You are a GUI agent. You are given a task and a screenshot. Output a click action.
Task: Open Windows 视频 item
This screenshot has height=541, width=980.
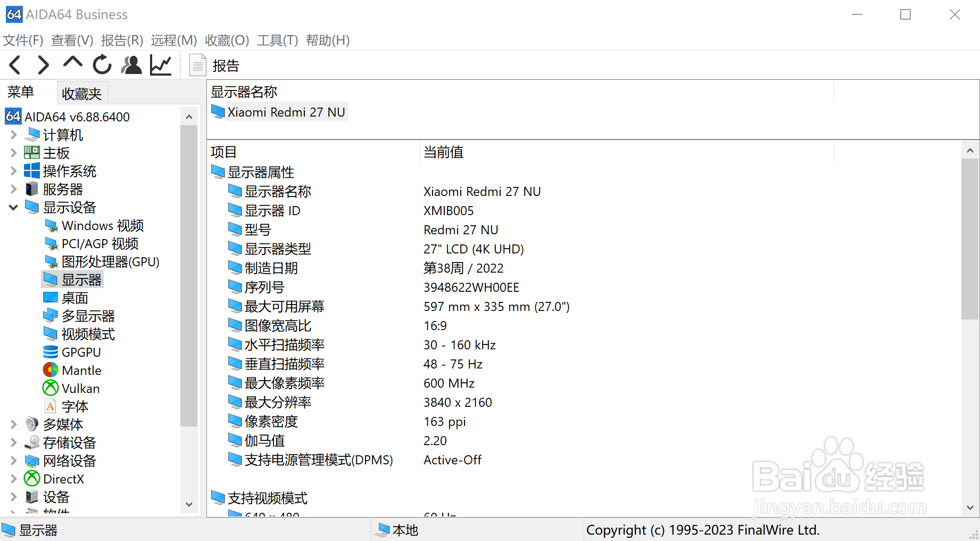coord(103,225)
